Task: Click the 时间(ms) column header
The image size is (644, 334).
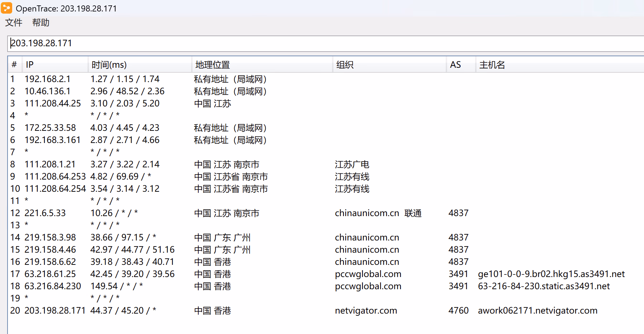Action: pos(109,65)
